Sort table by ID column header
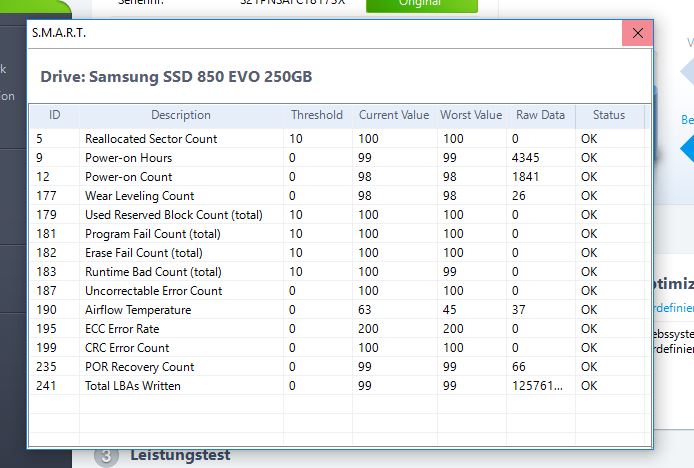 [54, 115]
